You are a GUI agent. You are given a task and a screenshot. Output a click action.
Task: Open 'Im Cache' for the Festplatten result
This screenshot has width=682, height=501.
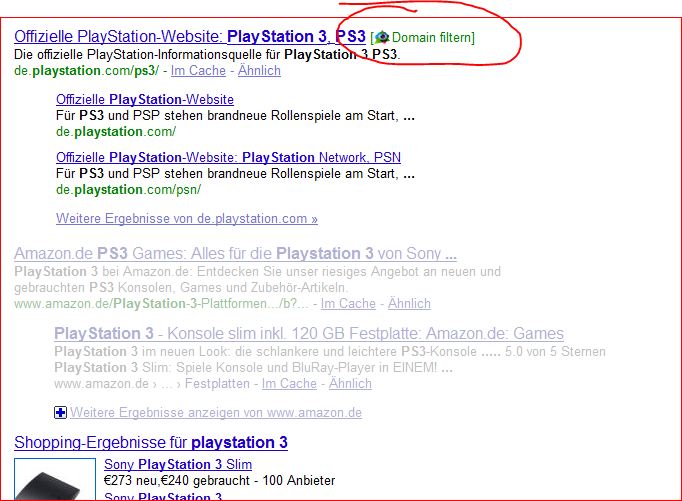click(289, 384)
